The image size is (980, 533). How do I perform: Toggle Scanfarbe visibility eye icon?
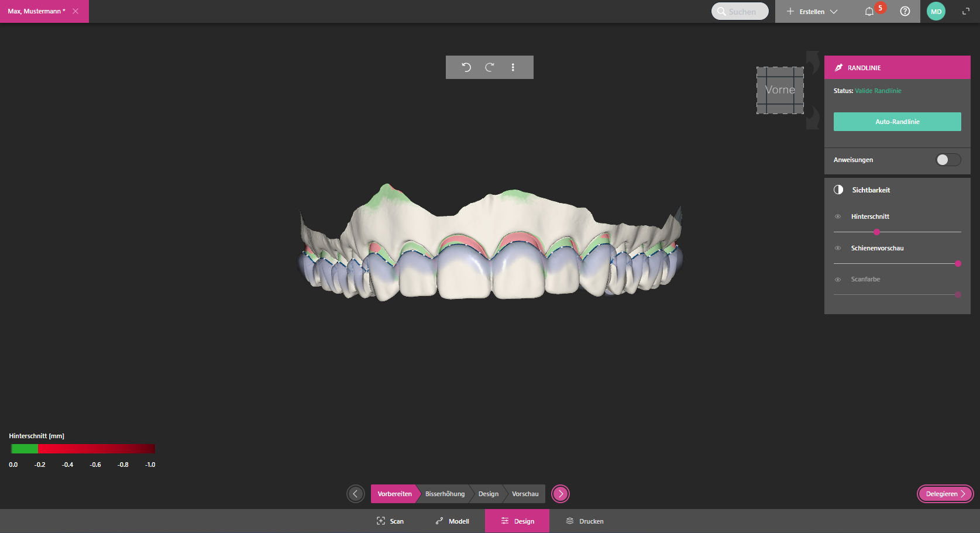[x=838, y=280]
